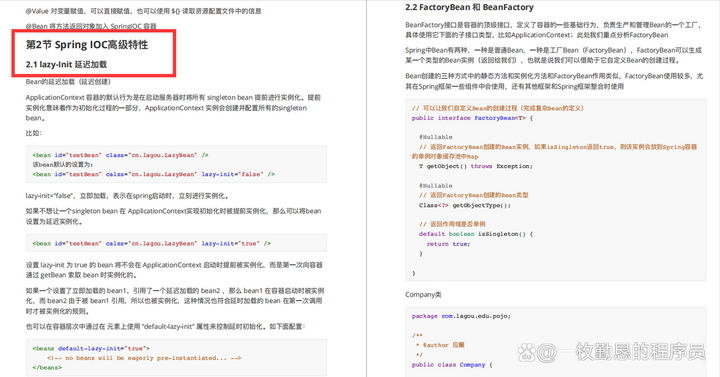Click the Javadoc line '* @author 应癫'
The height and width of the screenshot is (377, 720).
pyautogui.click(x=440, y=345)
